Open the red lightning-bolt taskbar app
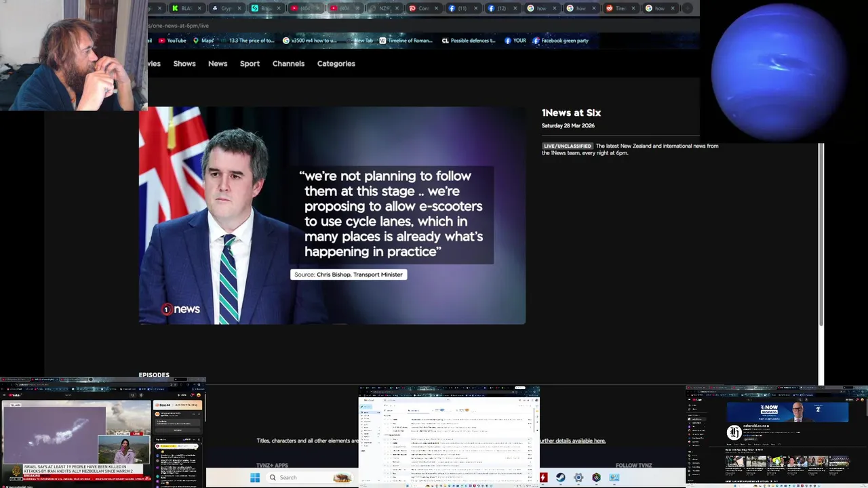This screenshot has height=488, width=868. point(543,477)
